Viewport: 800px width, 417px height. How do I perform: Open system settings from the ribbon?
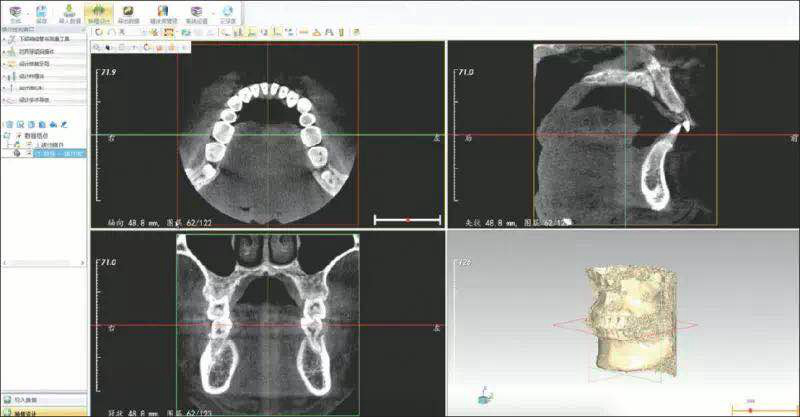pos(197,12)
